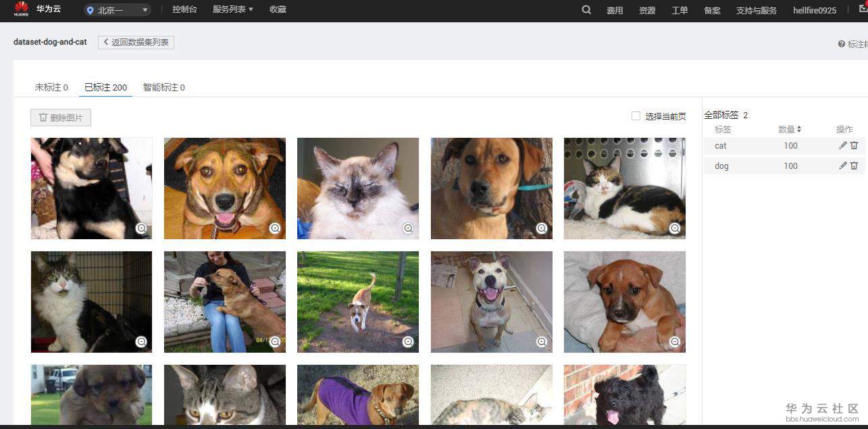Open the hellfire0925 account menu
Viewport: 868px width, 429px height.
pos(815,10)
